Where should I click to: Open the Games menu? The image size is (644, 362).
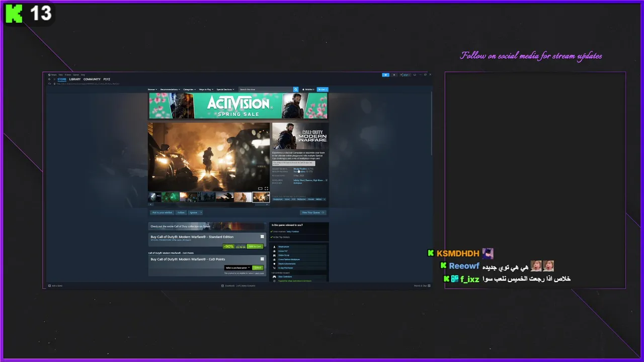[x=76, y=75]
